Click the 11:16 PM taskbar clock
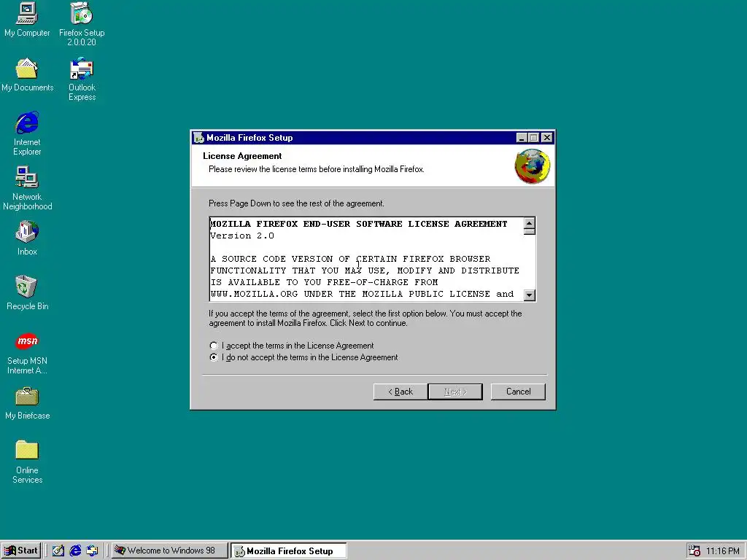 (722, 551)
